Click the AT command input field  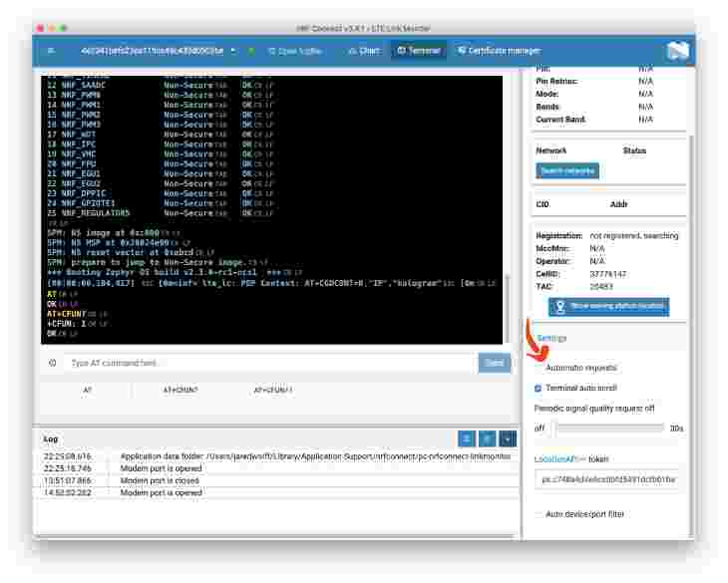coord(270,363)
